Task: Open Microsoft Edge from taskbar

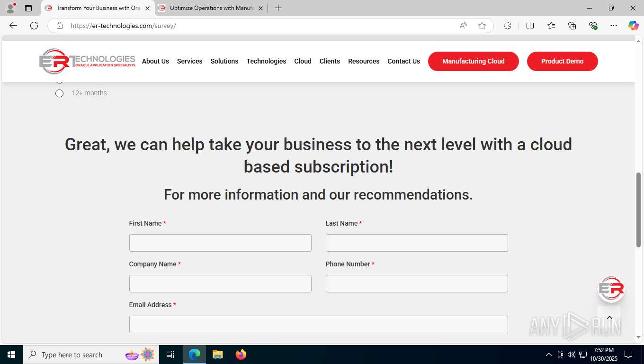Action: pos(195,355)
